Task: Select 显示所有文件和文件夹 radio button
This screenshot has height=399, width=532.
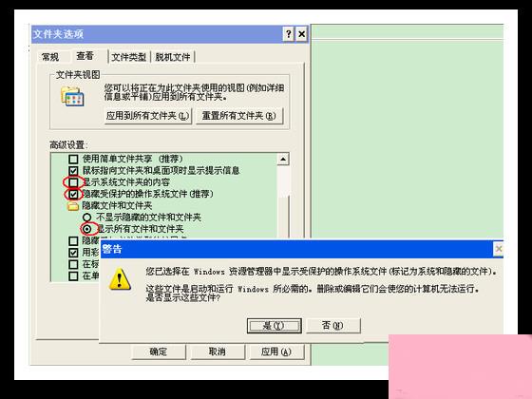Action: (87, 229)
